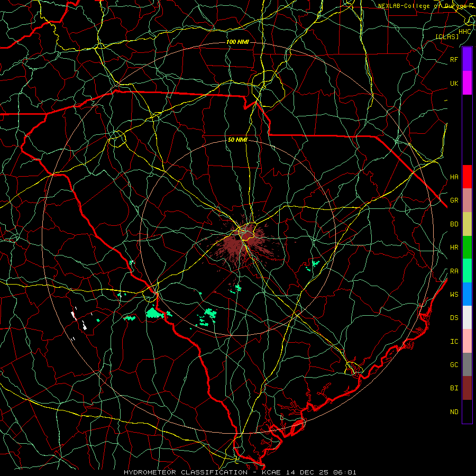Click the 'UK' legend label
The width and height of the screenshot is (476, 476).
tap(454, 83)
